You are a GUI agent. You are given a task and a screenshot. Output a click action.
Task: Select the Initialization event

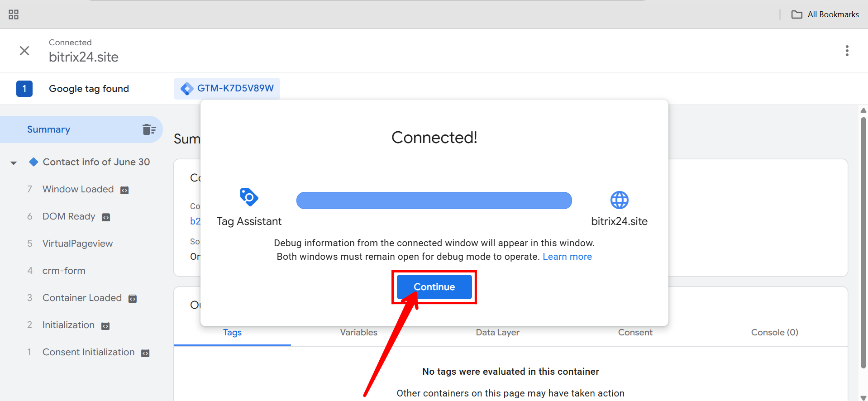click(68, 325)
